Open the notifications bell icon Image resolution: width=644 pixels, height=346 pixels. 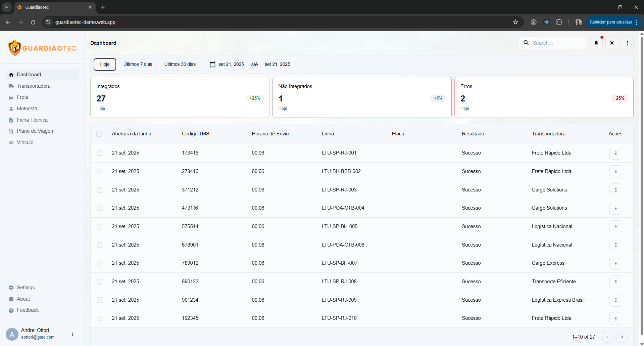(x=596, y=43)
